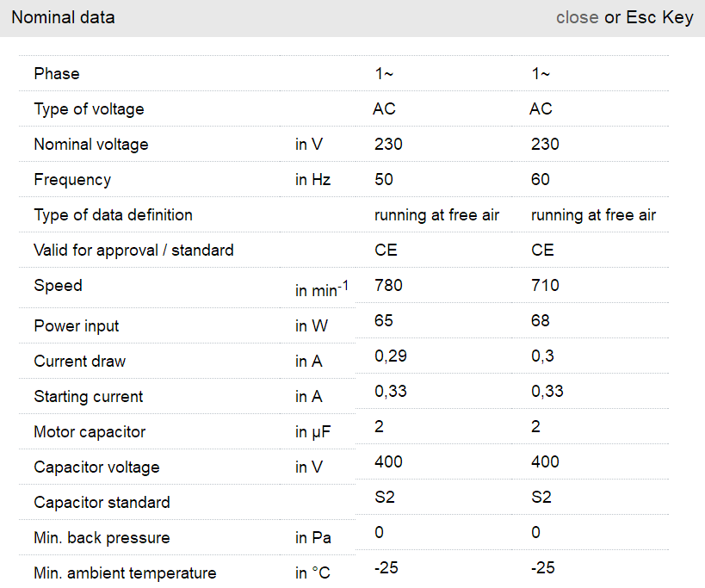The image size is (705, 588).
Task: Select the Starting current label
Action: (x=89, y=397)
